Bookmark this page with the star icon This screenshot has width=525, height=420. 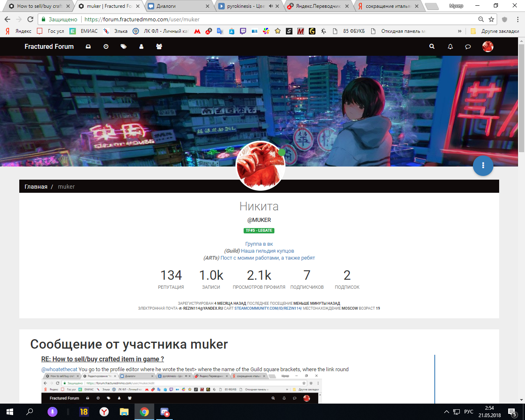(491, 19)
